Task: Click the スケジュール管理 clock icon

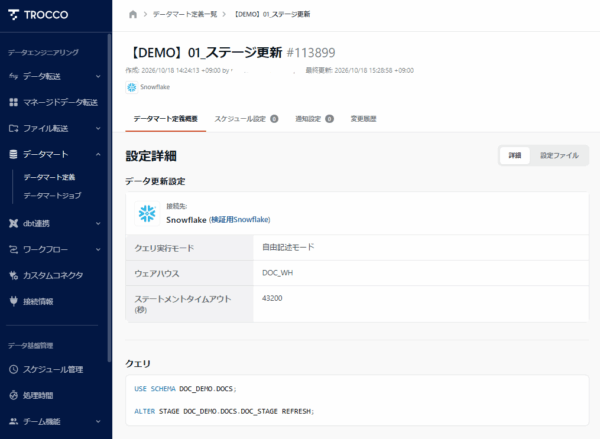Action: pos(13,369)
